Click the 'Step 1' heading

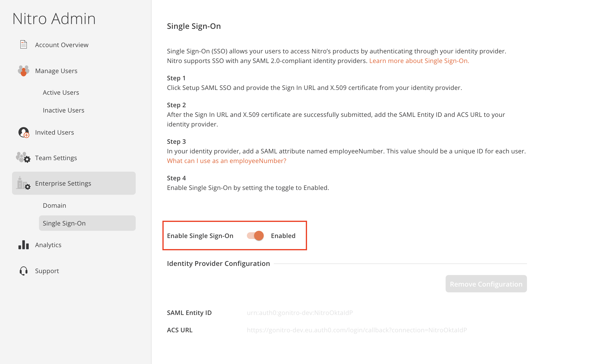point(176,78)
